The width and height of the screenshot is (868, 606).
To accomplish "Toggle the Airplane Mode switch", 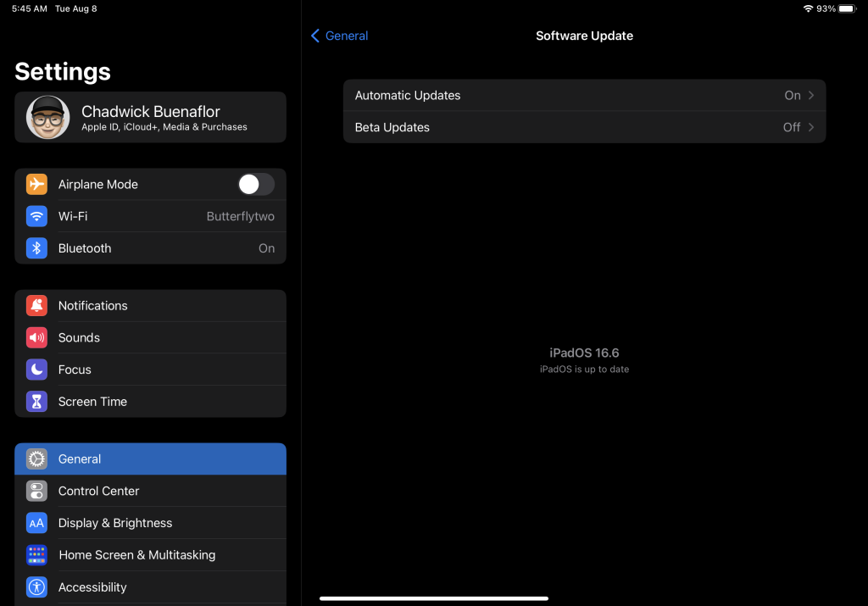I will [x=256, y=184].
